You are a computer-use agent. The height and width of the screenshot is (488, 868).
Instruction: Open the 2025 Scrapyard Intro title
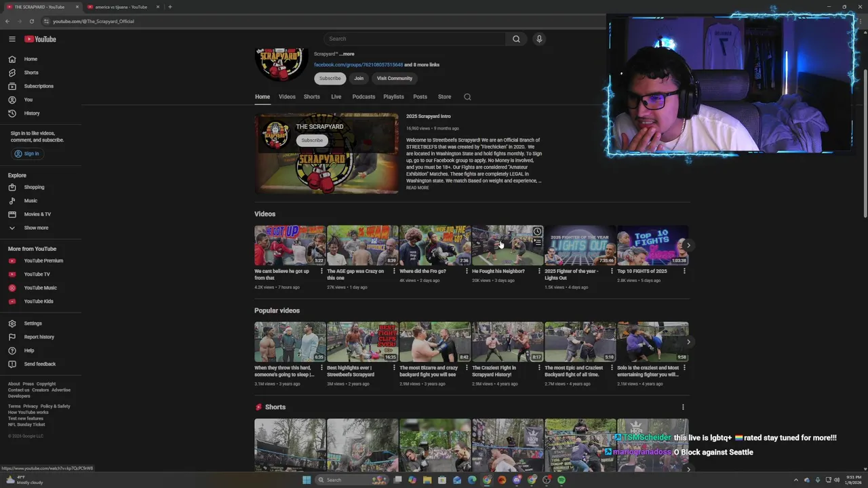click(429, 117)
